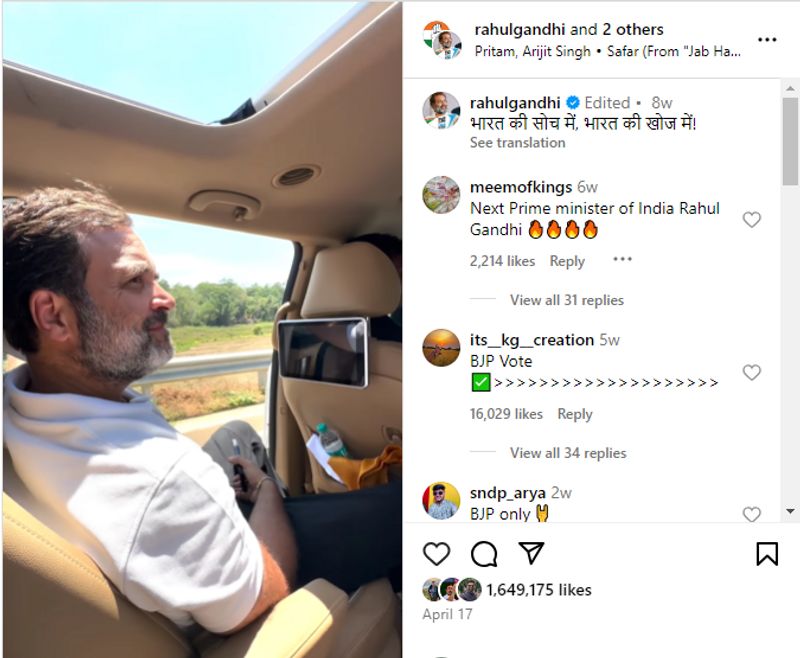This screenshot has width=800, height=658.
Task: Like its_kg_creation comment heart
Action: pyautogui.click(x=752, y=372)
